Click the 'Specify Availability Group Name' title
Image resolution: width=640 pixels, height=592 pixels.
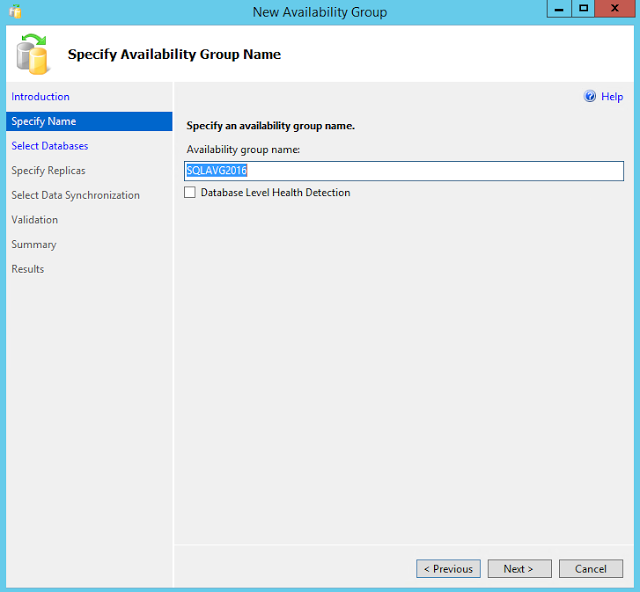pyautogui.click(x=174, y=54)
